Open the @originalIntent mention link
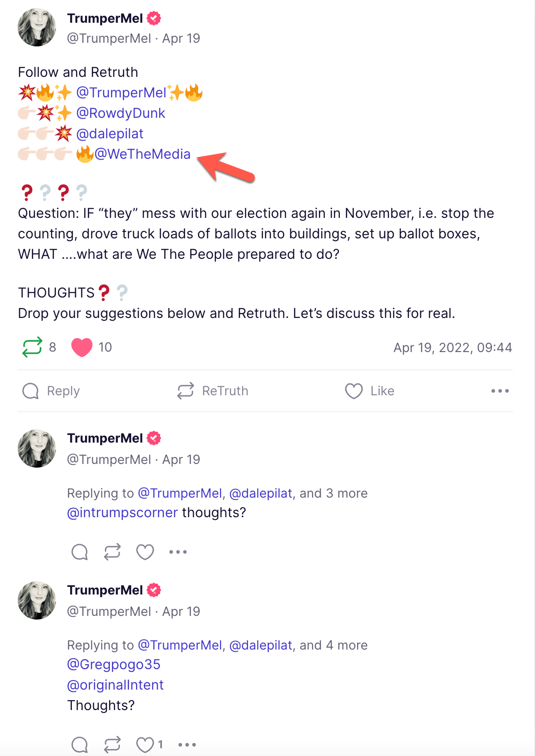This screenshot has width=535, height=756. (x=115, y=685)
